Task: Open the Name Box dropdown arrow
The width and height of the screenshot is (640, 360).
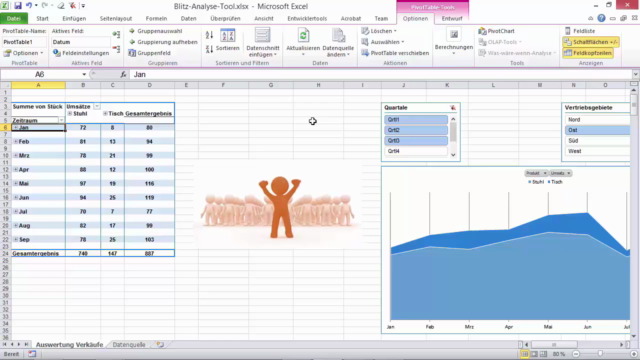Action: pyautogui.click(x=84, y=74)
